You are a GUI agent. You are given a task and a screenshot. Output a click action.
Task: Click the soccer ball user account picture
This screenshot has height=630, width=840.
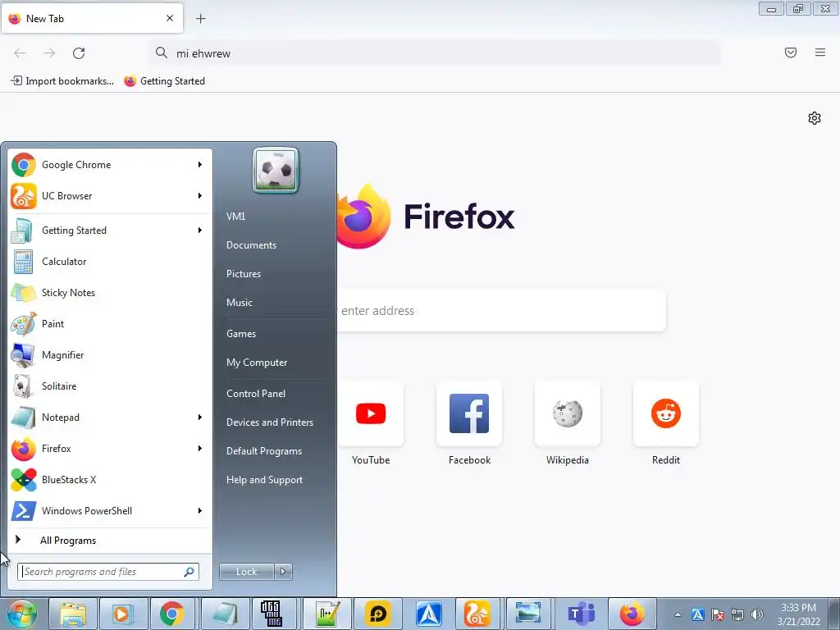click(276, 171)
